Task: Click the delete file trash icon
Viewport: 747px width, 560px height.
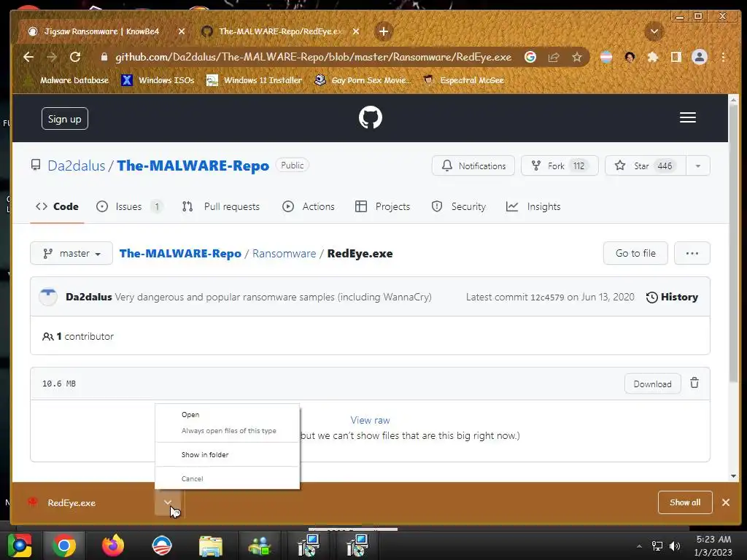Action: pyautogui.click(x=694, y=383)
